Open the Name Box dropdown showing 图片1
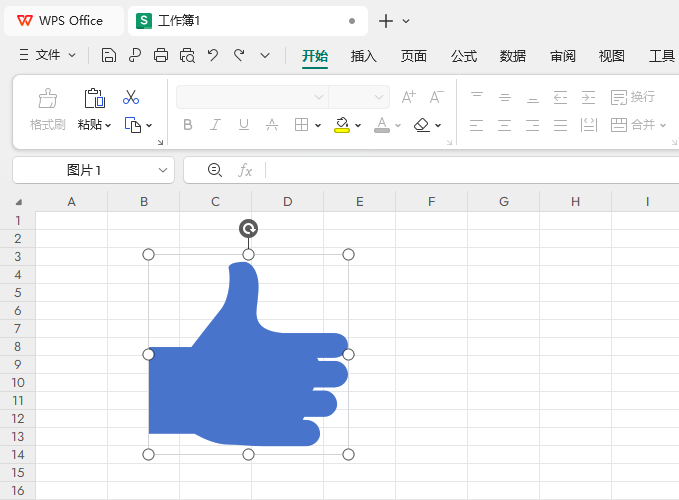Screen dimensions: 679x500 [163, 170]
